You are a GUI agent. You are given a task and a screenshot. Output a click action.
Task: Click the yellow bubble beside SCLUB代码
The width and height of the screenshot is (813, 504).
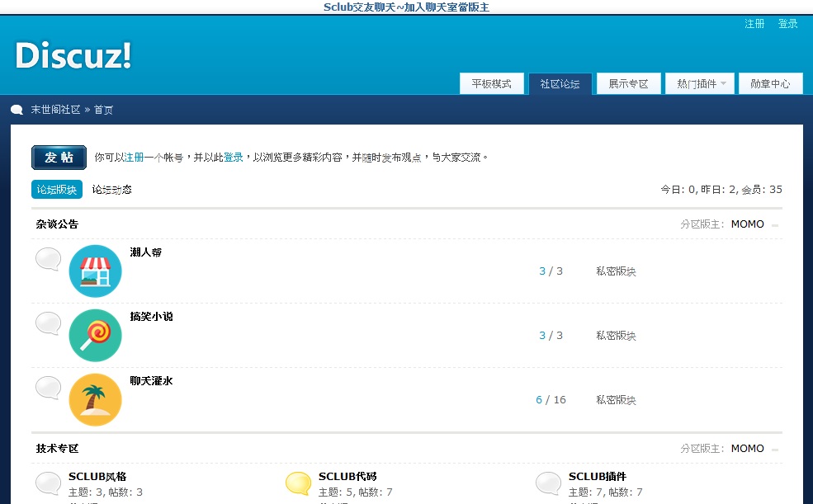(x=298, y=483)
